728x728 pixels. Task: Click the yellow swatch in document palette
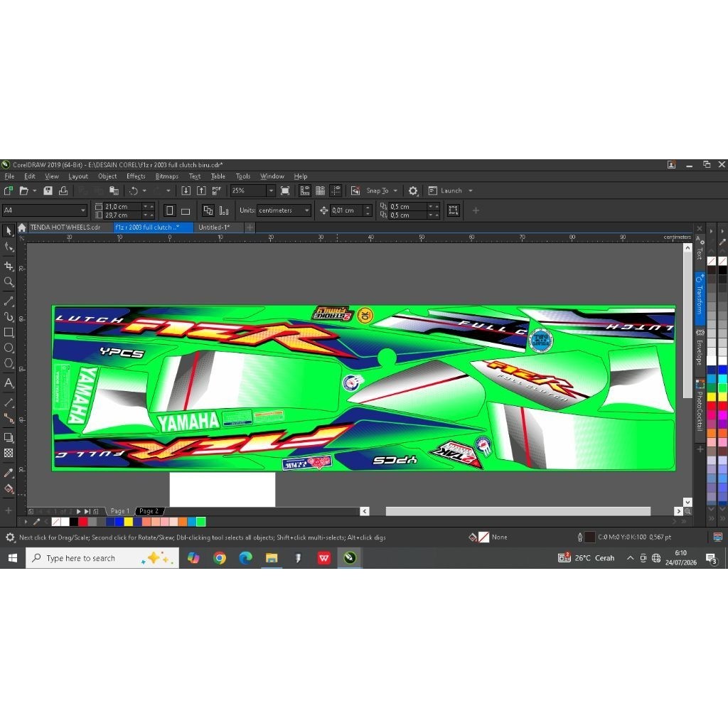pyautogui.click(x=129, y=522)
